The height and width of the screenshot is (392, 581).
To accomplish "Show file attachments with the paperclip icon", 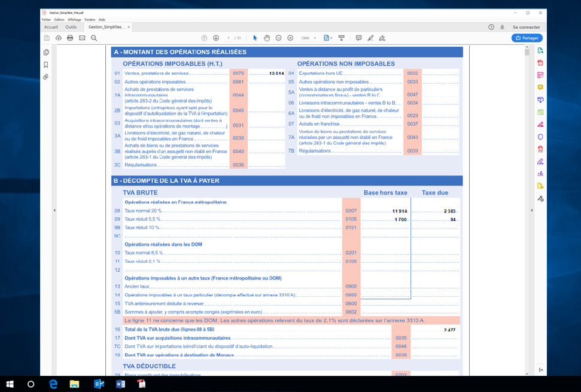I will click(x=46, y=76).
